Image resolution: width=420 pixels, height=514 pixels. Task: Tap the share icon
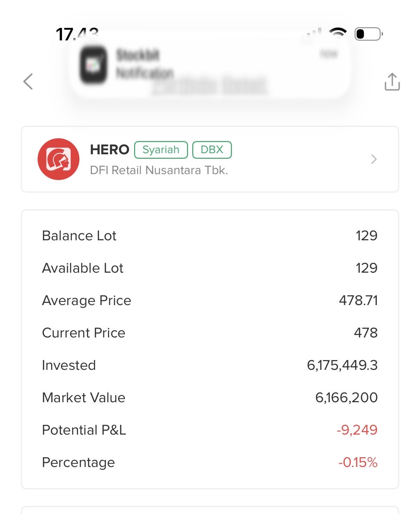point(392,82)
